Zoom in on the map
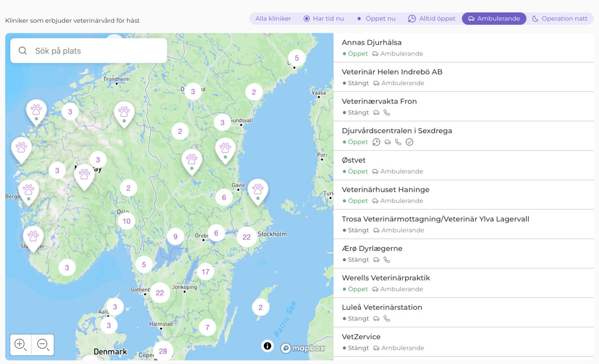 click(x=20, y=344)
